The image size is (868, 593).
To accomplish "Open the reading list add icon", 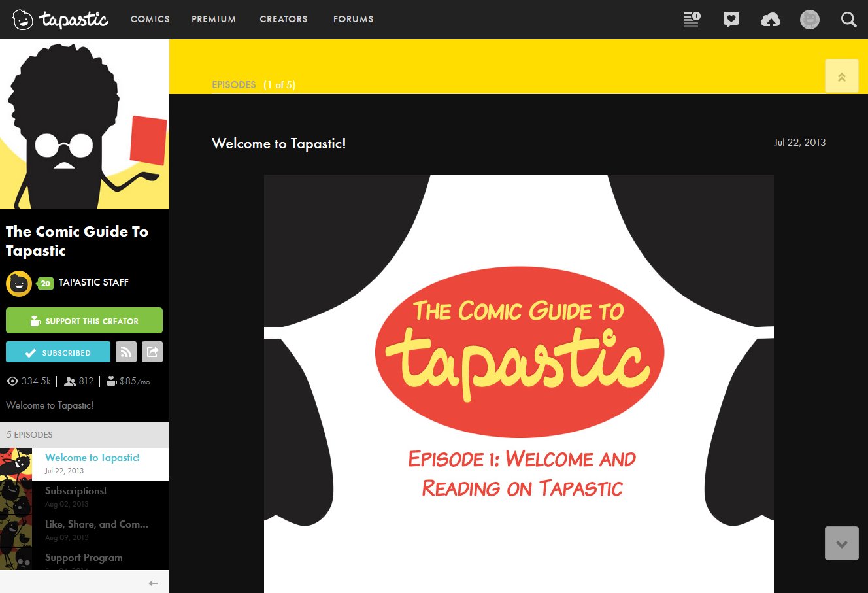I will (692, 19).
